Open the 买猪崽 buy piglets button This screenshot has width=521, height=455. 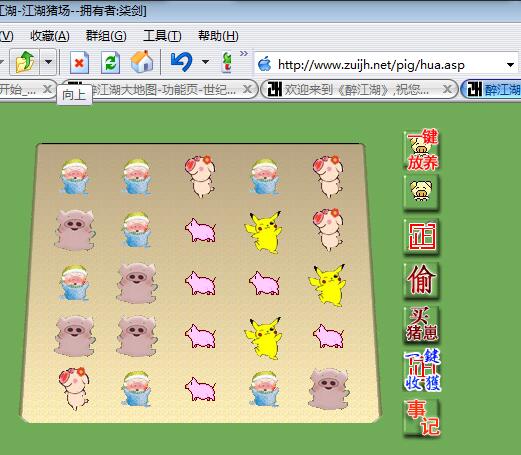422,325
